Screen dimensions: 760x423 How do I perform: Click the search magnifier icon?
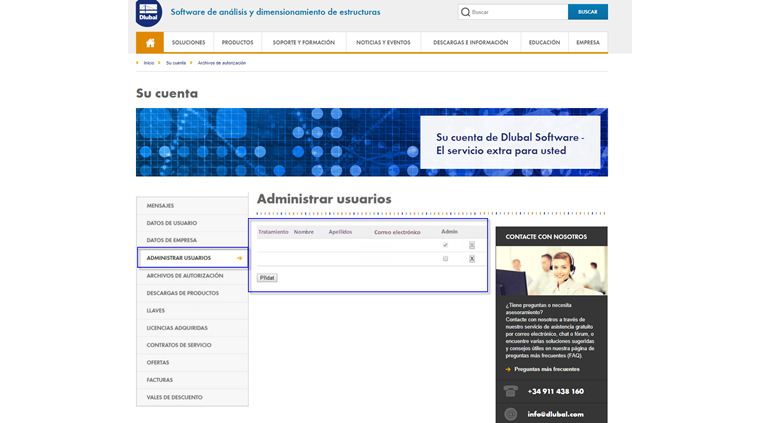coord(465,12)
